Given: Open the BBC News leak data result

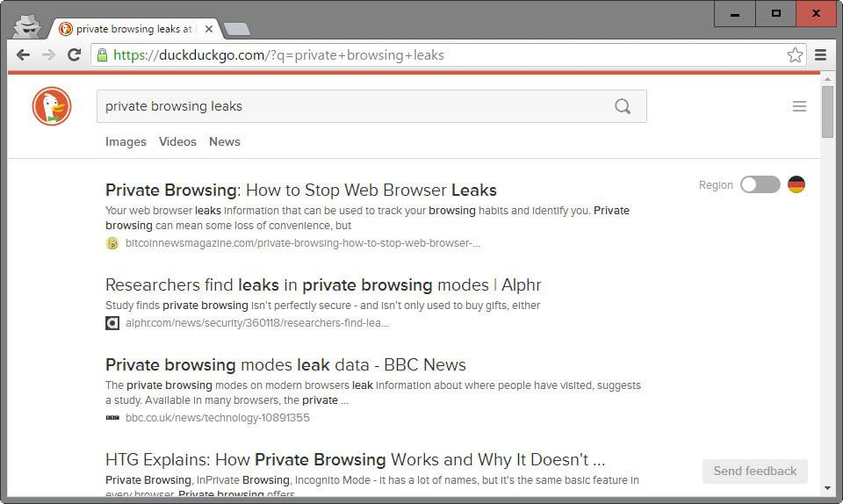Looking at the screenshot, I should (x=285, y=365).
